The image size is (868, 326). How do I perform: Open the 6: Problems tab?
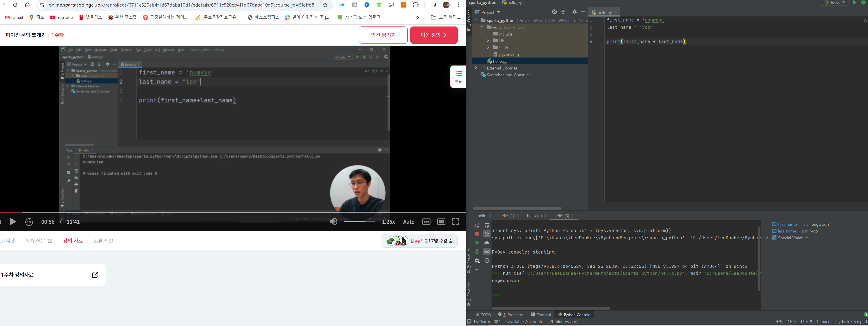[x=510, y=314]
